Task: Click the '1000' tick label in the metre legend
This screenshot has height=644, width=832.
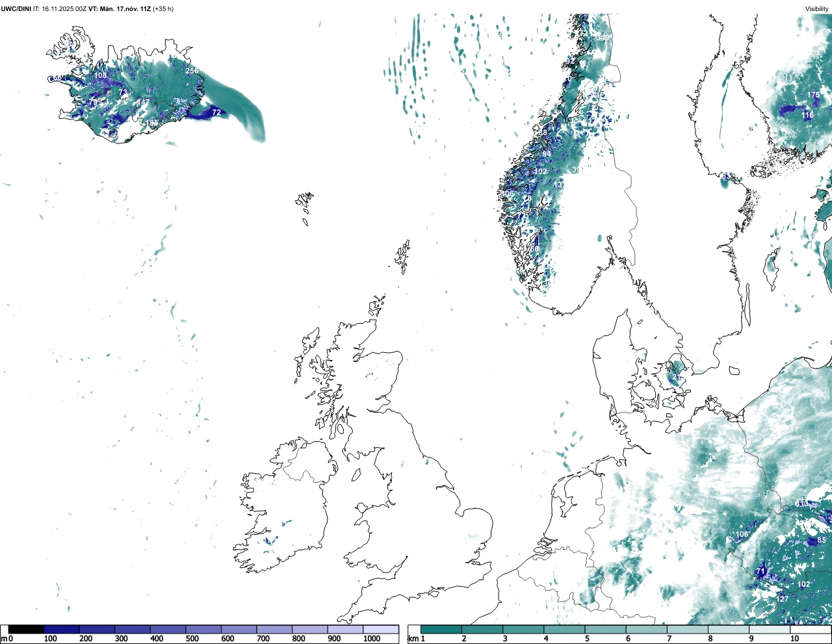Action: point(372,639)
